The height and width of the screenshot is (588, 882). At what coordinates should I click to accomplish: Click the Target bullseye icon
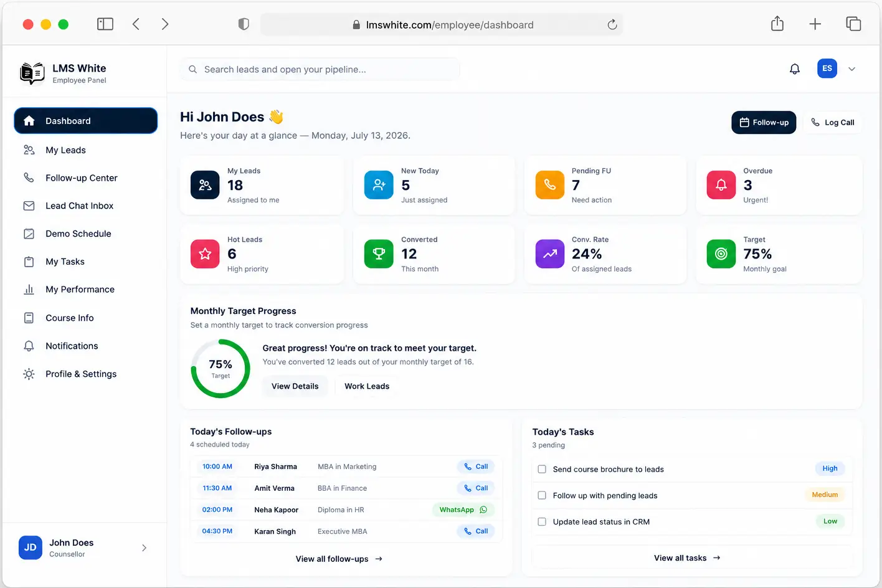coord(721,254)
